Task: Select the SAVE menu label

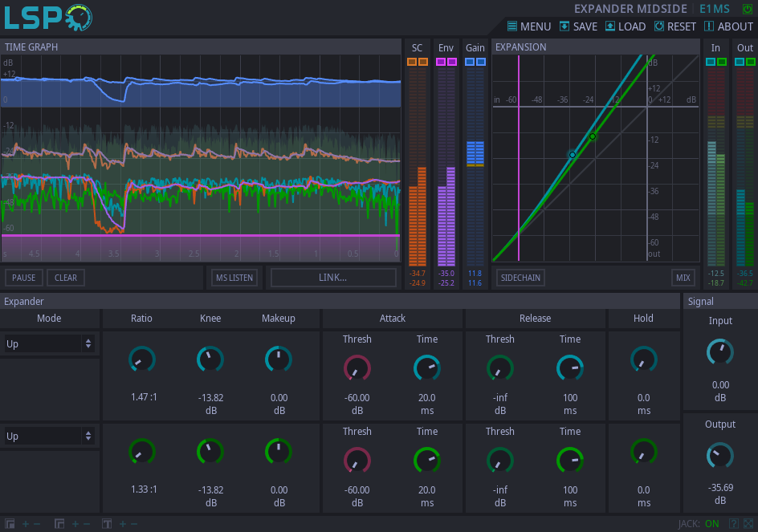Action: click(x=585, y=26)
